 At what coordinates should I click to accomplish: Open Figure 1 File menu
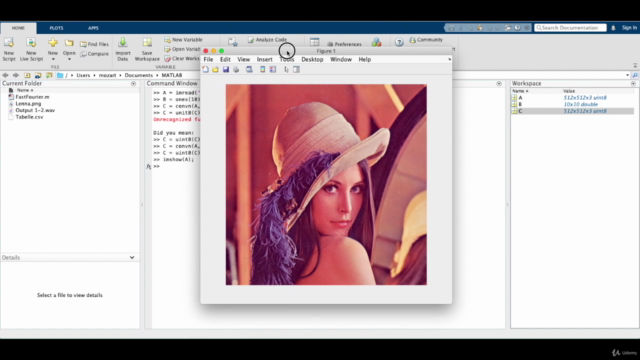[x=208, y=60]
